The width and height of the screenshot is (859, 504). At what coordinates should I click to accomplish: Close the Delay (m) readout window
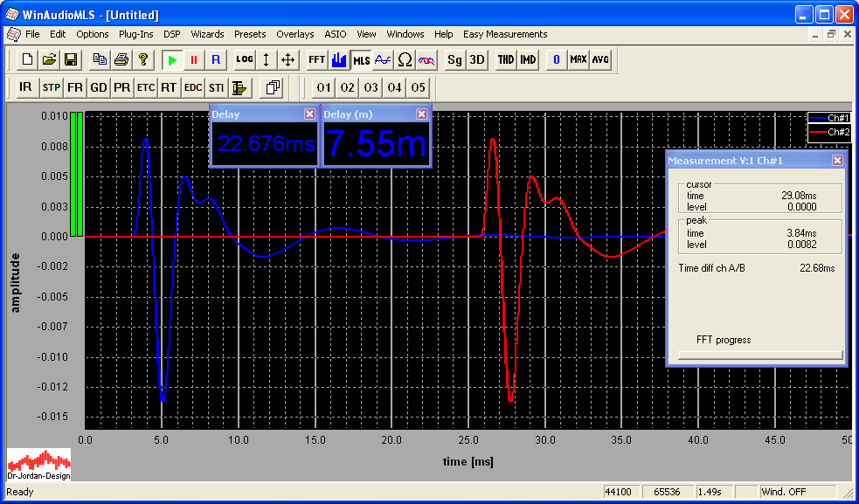[422, 114]
